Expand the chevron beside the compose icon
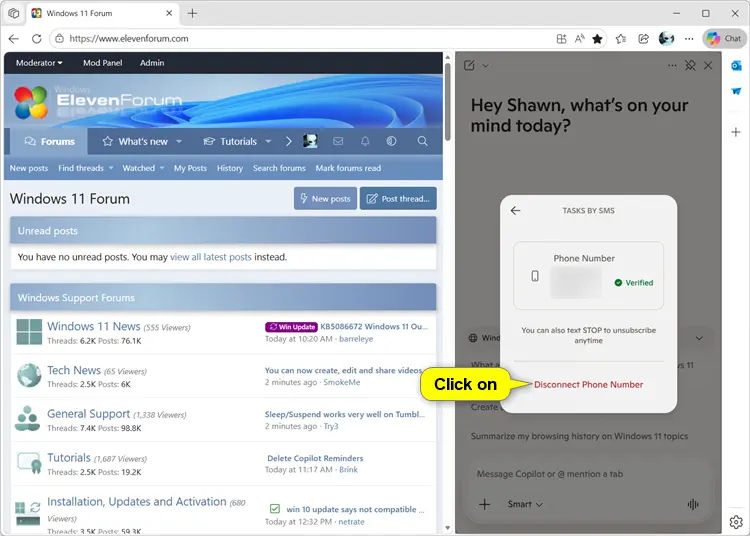 pos(485,66)
